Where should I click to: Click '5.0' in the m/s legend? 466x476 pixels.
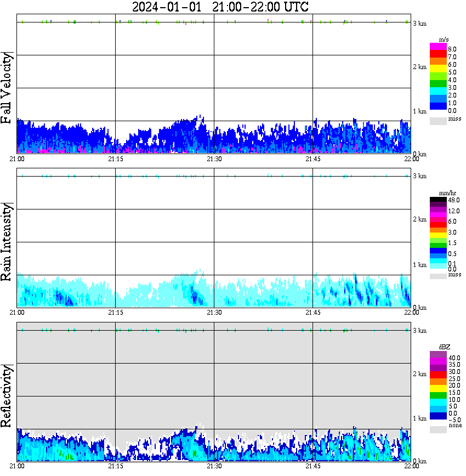[452, 72]
